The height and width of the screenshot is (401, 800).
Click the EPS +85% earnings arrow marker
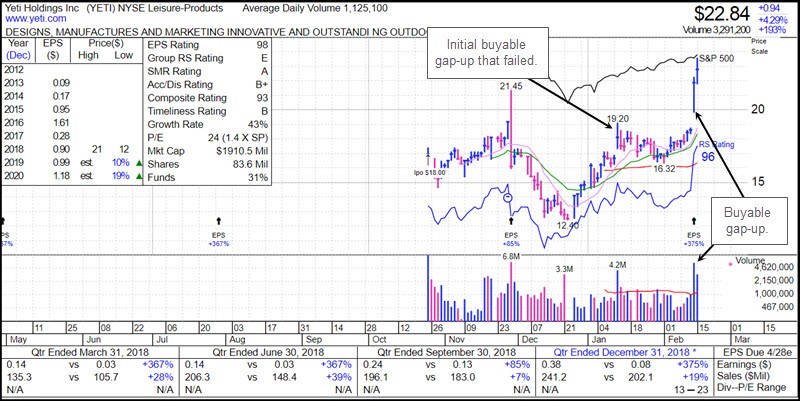pos(511,220)
